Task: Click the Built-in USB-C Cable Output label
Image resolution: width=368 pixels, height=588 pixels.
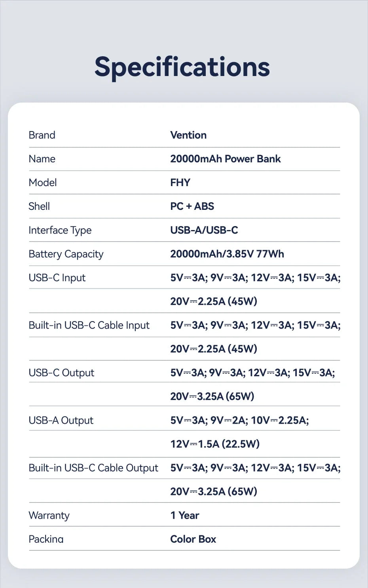Action: pos(93,468)
